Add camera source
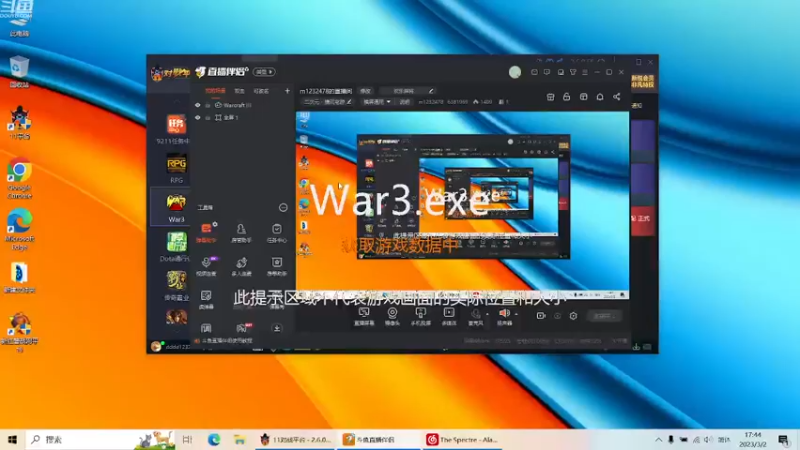800x450 pixels. (x=392, y=316)
